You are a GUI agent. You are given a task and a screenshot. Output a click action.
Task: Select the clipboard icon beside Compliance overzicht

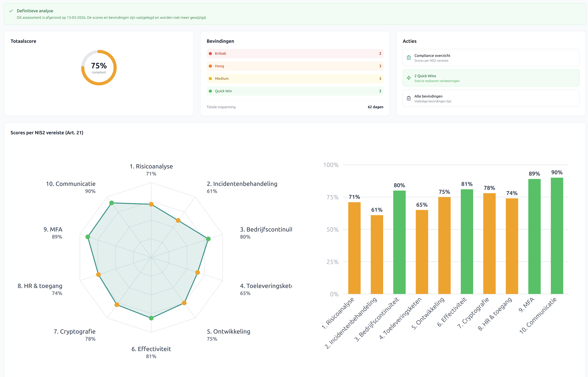[409, 57]
